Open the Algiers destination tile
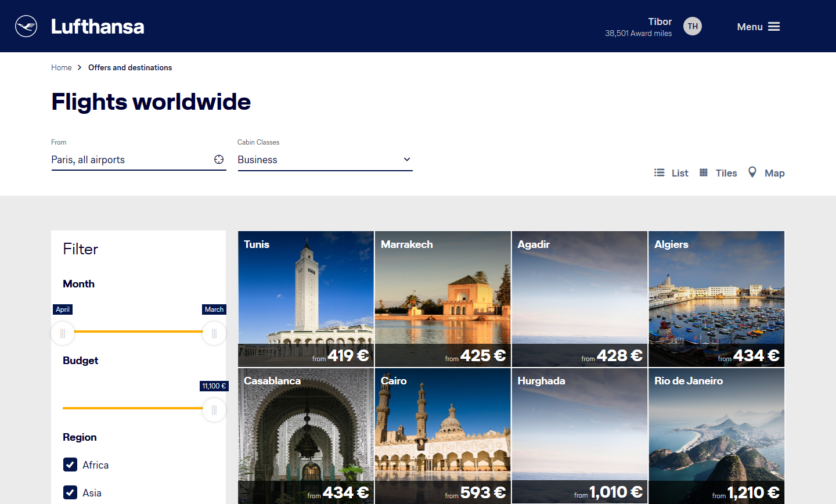This screenshot has height=504, width=836. (716, 299)
